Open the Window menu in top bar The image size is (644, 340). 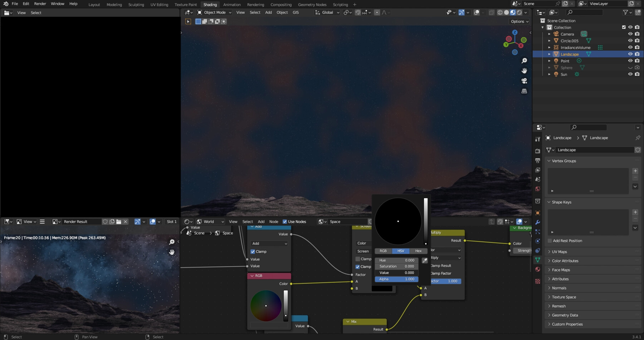[x=58, y=4]
